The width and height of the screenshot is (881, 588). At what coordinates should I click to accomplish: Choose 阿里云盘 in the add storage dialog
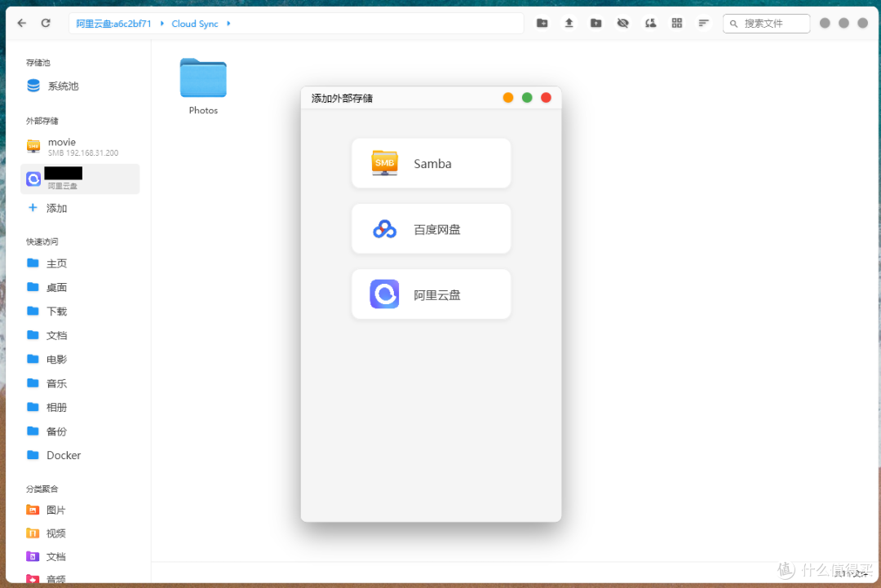[x=431, y=294]
